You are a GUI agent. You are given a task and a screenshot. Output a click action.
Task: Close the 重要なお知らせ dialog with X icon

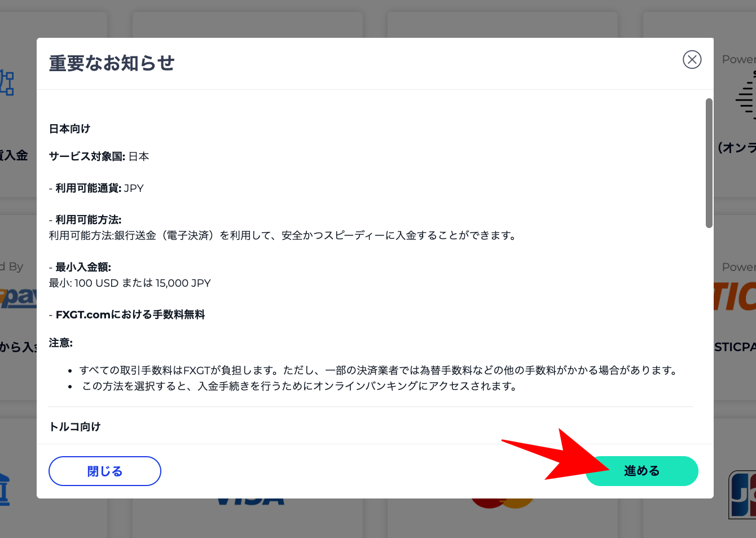(692, 59)
